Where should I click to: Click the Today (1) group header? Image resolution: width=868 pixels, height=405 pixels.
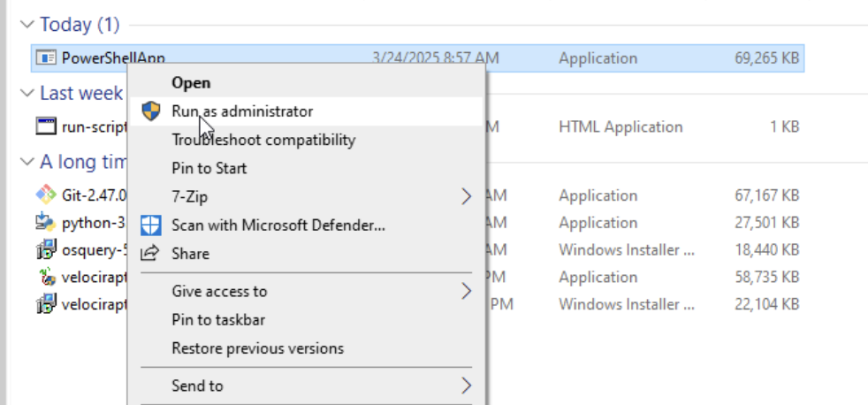[x=80, y=25]
